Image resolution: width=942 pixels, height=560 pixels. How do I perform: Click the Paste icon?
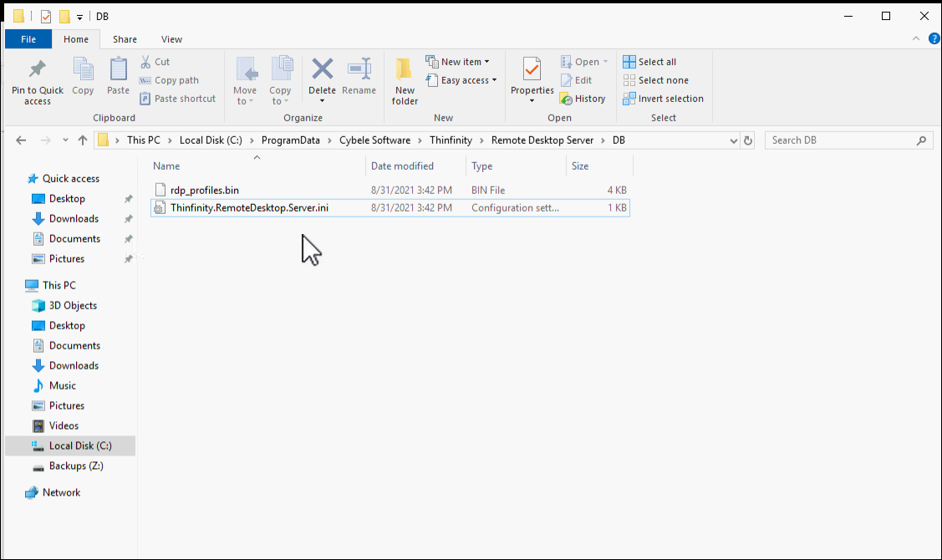click(x=117, y=74)
